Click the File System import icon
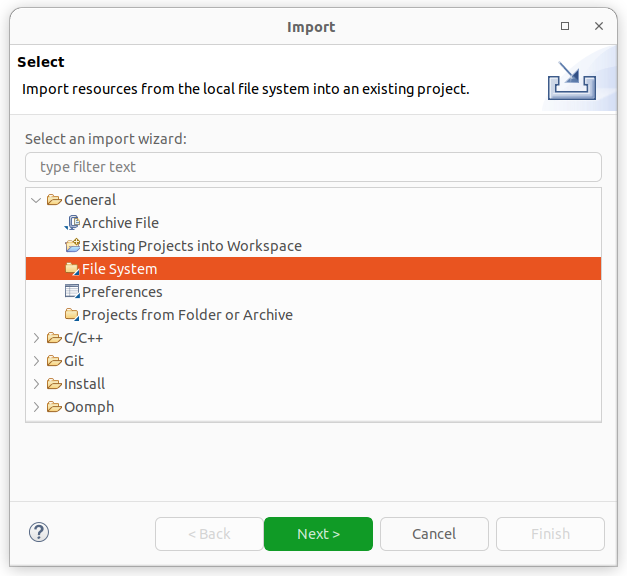The width and height of the screenshot is (627, 576). (71, 269)
